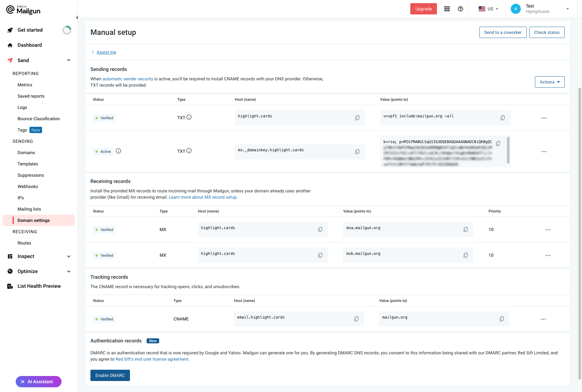Open the automatic sender security link
This screenshot has height=392, width=582.
[x=128, y=79]
